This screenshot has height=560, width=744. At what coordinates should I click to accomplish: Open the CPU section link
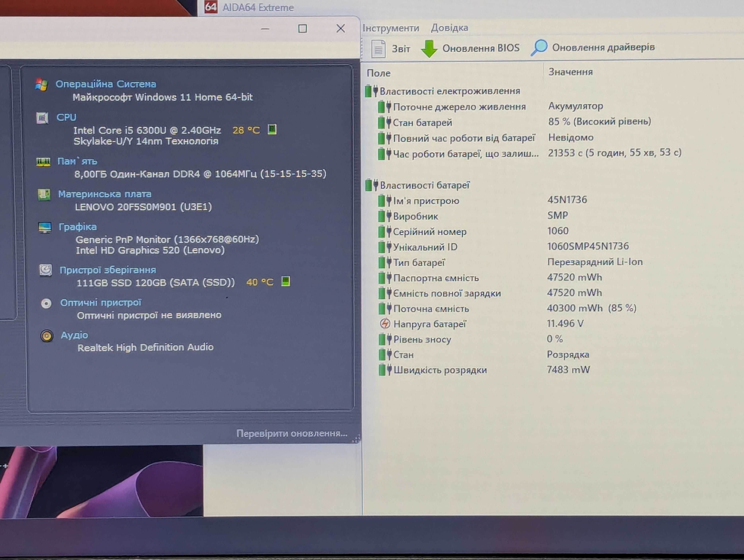pos(66,117)
